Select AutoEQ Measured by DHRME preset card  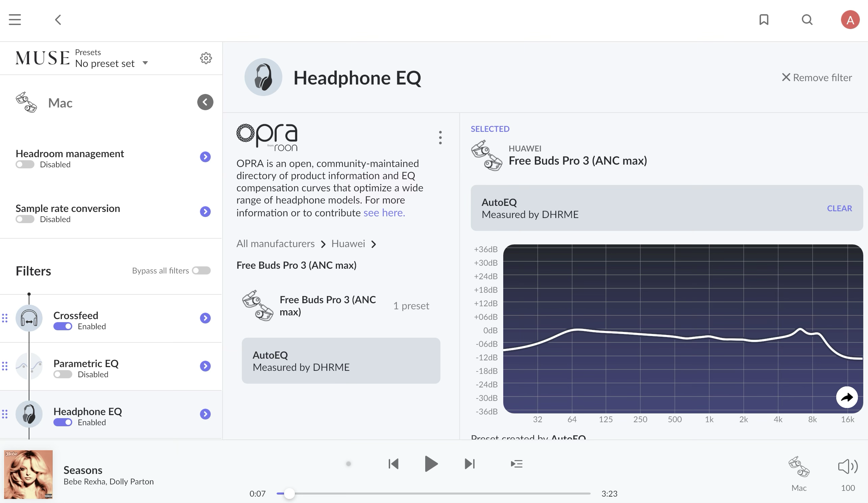[341, 361]
